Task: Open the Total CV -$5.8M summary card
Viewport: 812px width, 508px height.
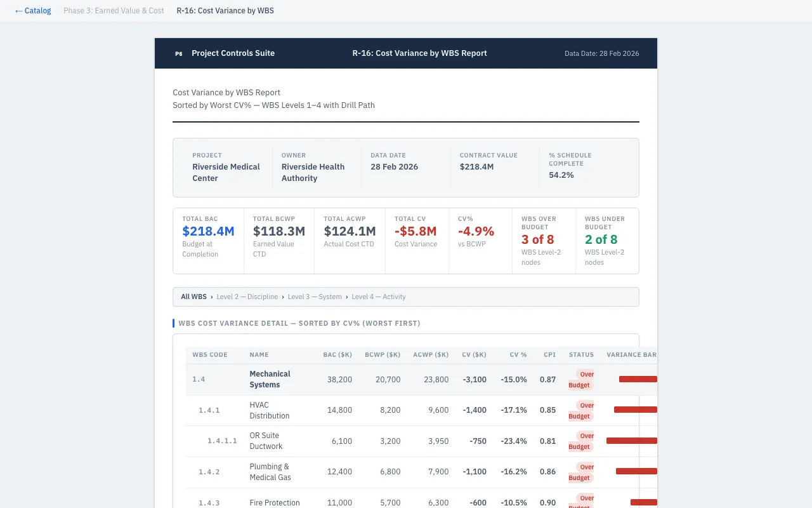Action: [x=416, y=241]
